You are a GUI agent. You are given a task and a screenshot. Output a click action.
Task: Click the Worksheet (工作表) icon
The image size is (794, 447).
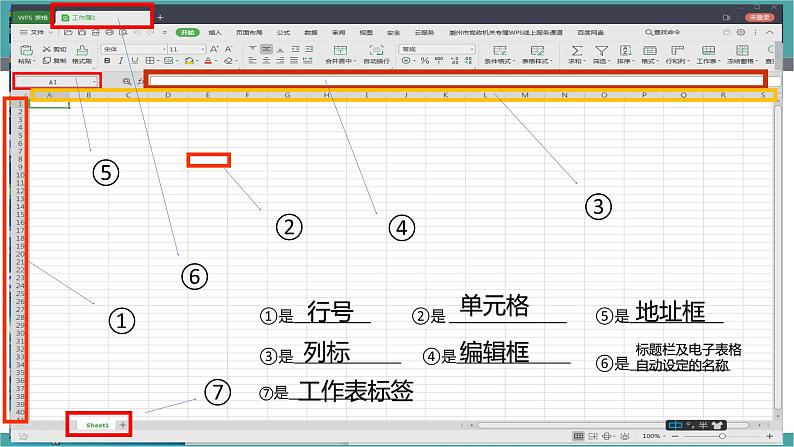point(708,50)
